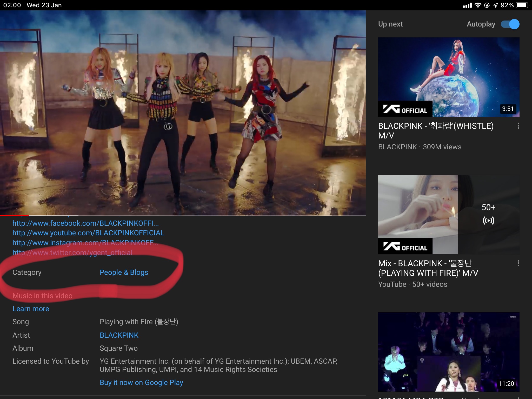
Task: Tap the orientation lock icon in status bar
Action: tap(487, 5)
